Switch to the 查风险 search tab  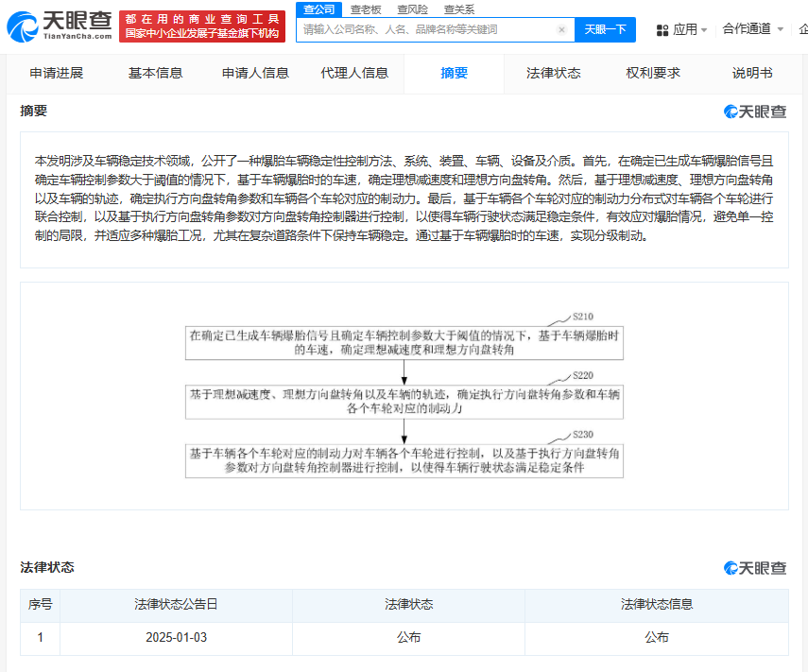coord(412,9)
